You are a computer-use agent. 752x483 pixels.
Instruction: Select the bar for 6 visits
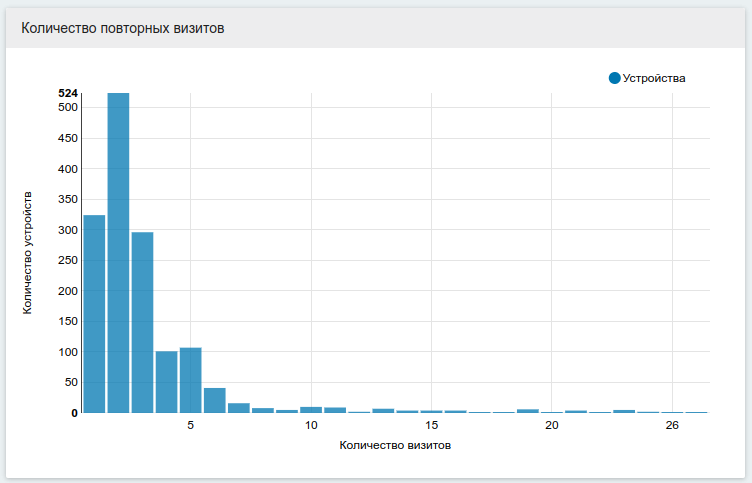214,400
